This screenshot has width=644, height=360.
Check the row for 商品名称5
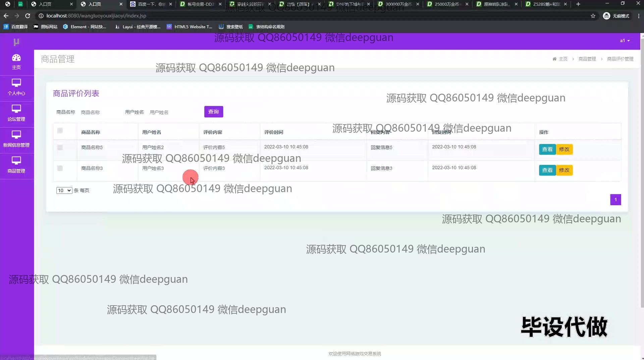[60, 147]
